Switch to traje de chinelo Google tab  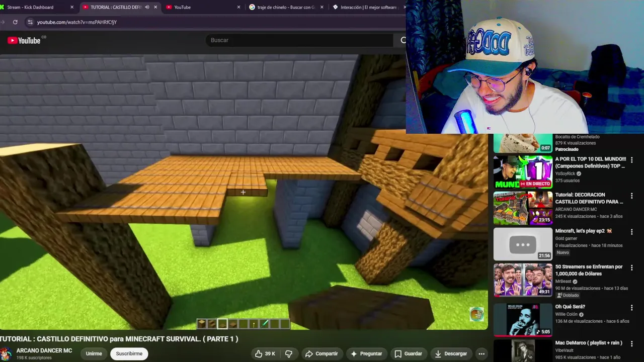(x=285, y=7)
